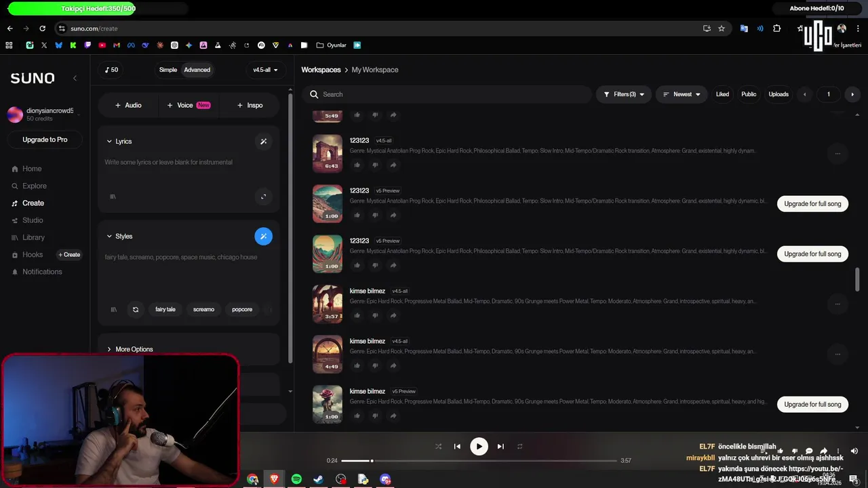The image size is (868, 488).
Task: Go to next workspace page arrow
Action: (x=852, y=94)
